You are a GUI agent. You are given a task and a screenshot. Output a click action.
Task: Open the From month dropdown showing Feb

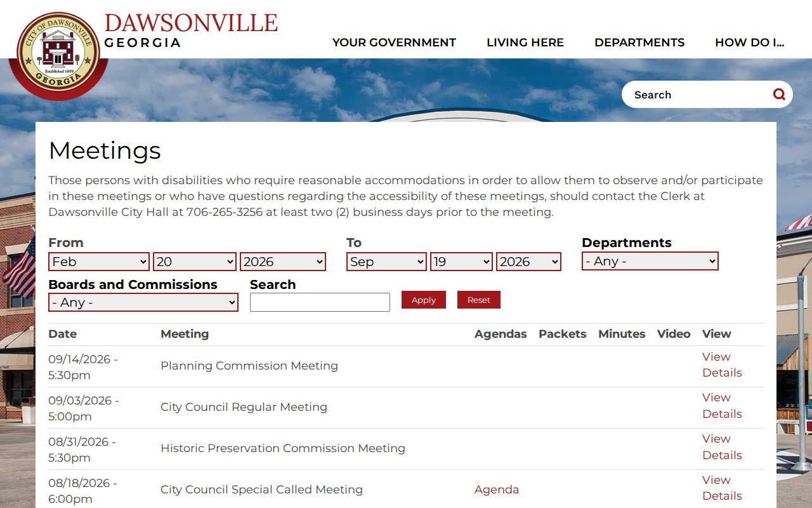tap(99, 262)
